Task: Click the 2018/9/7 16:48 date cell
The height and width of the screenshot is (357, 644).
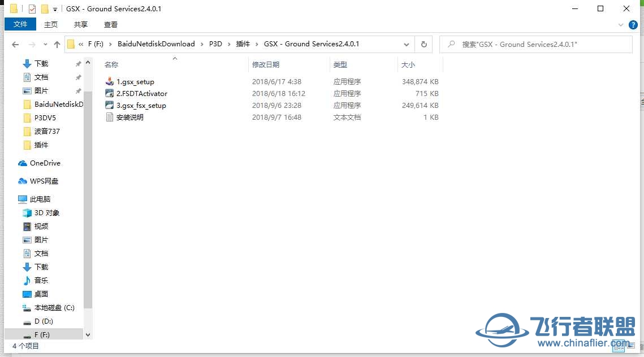Action: (x=276, y=117)
